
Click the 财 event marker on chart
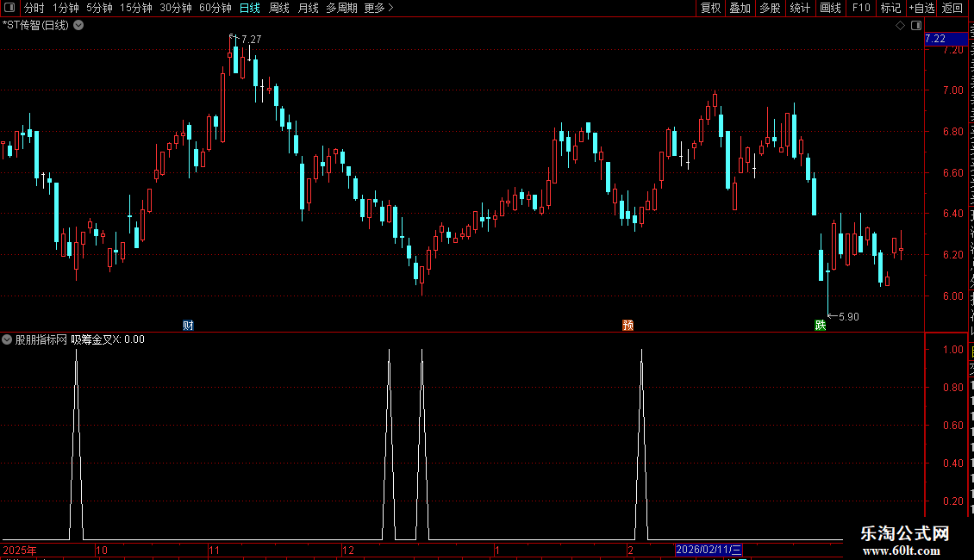tap(188, 326)
